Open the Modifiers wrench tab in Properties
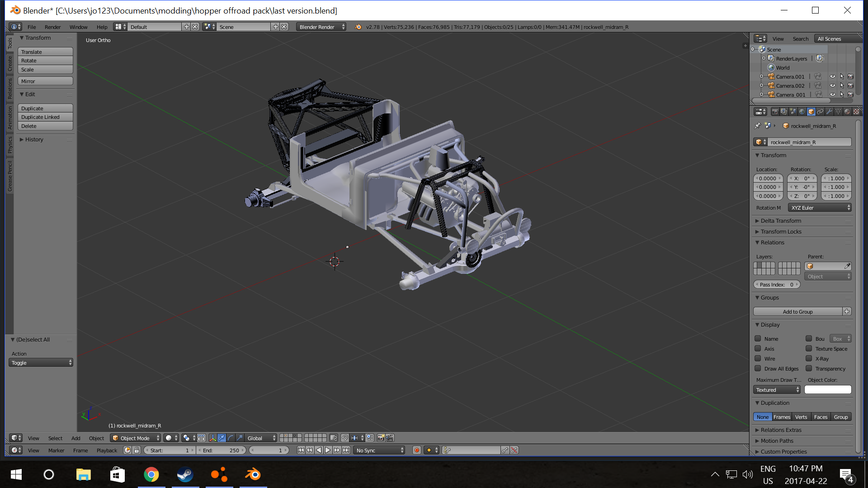Viewport: 868px width, 488px height. [829, 112]
